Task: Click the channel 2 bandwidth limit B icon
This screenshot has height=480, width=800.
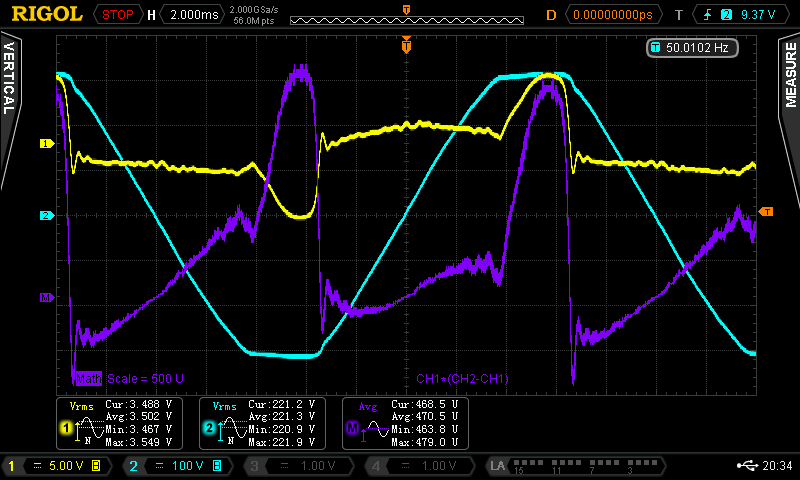Action: pyautogui.click(x=217, y=466)
